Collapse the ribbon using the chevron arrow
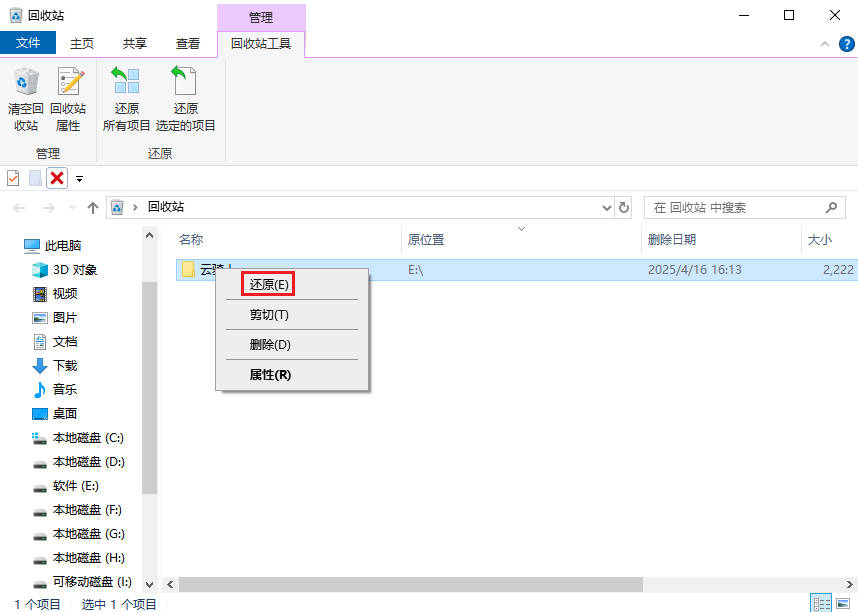 point(825,44)
